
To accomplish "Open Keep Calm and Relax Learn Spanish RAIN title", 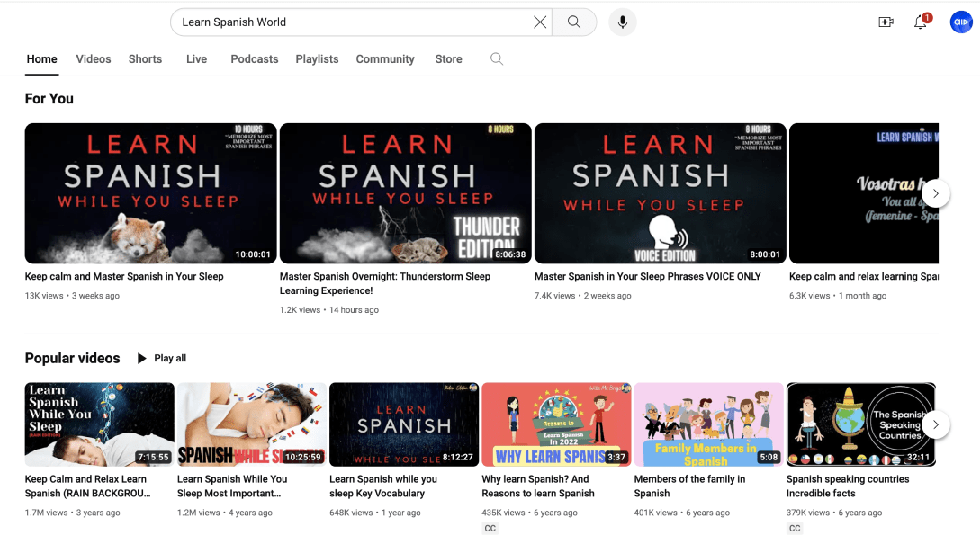I will [x=87, y=486].
